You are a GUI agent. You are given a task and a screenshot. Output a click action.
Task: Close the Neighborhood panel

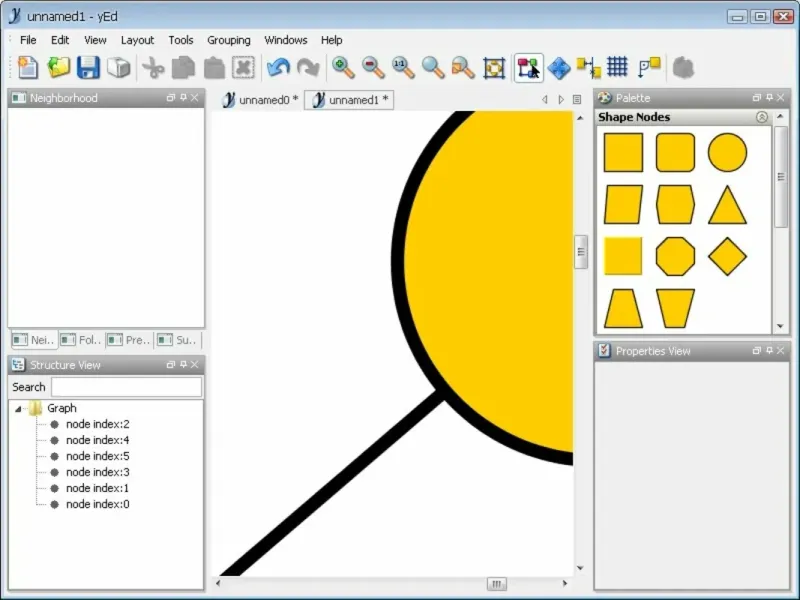[194, 97]
